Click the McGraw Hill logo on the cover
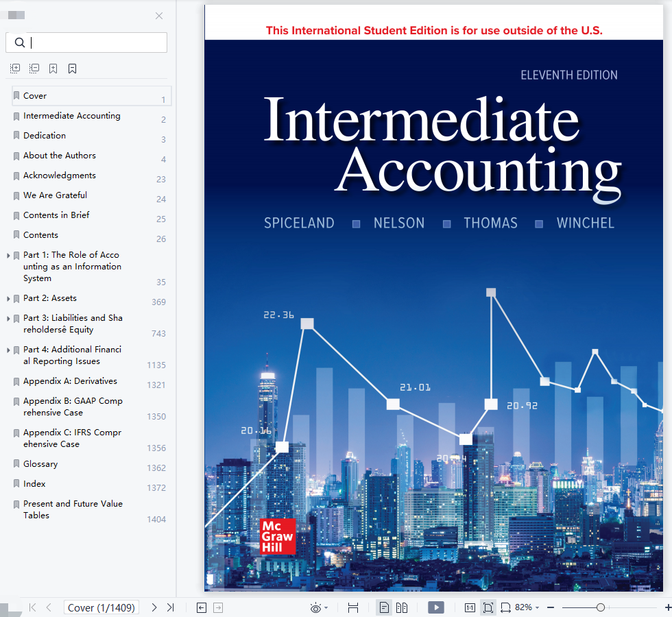The width and height of the screenshot is (672, 617). (x=278, y=536)
